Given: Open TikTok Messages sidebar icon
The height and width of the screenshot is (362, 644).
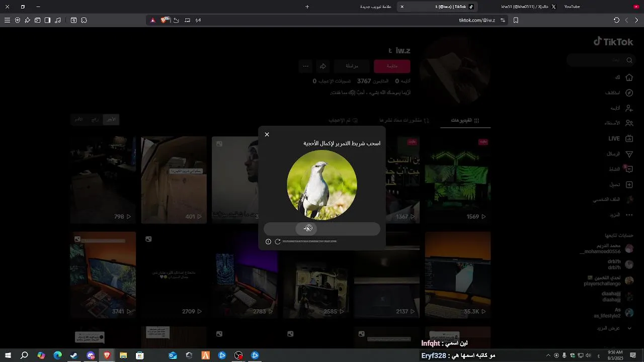Looking at the screenshot, I should 629,154.
